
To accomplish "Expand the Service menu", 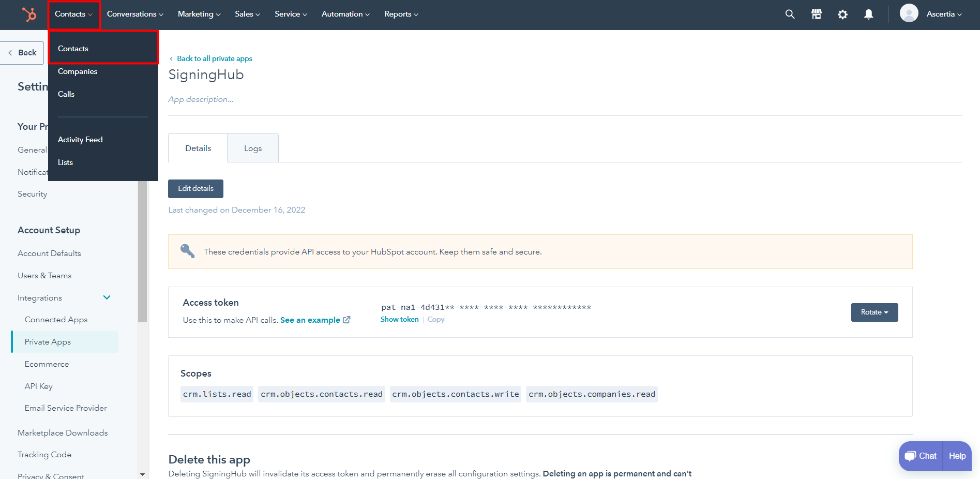I will click(x=291, y=14).
